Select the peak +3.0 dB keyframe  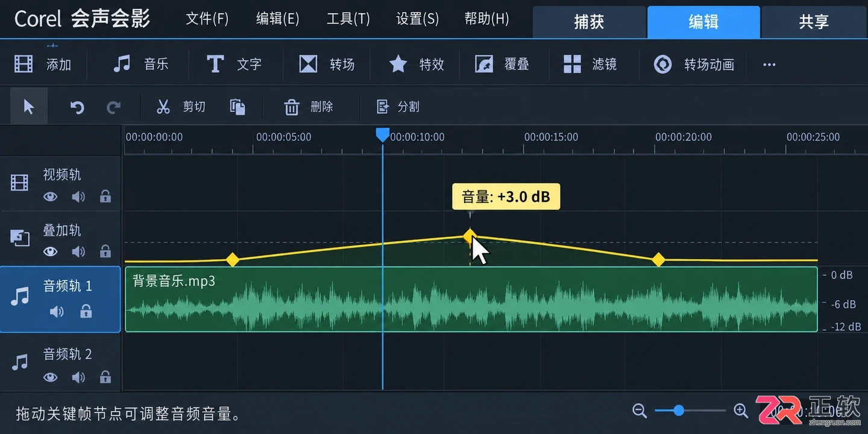pos(470,236)
